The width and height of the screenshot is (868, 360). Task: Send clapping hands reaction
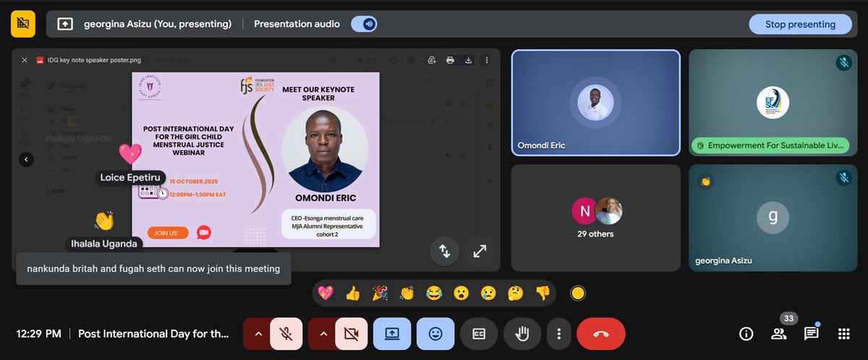point(407,293)
